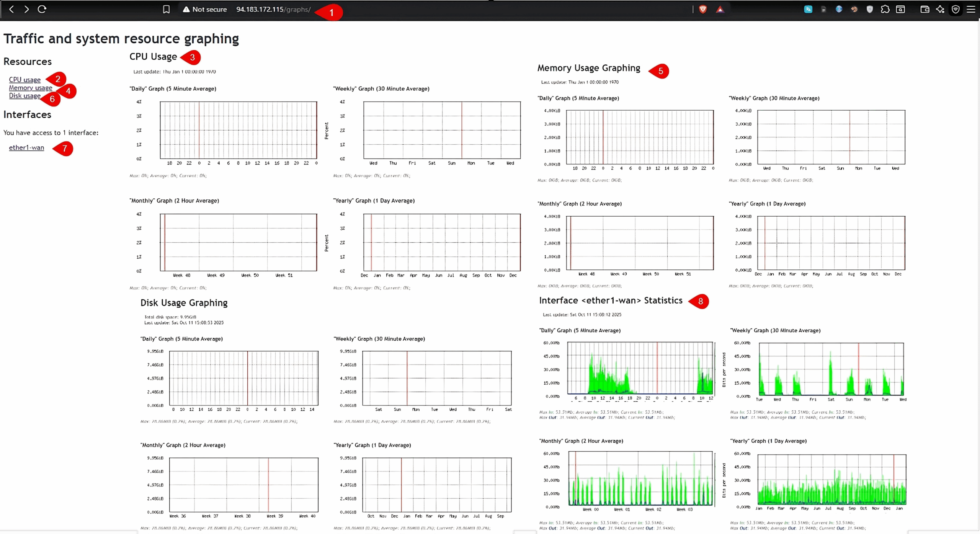Click the browser back arrow
The height and width of the screenshot is (534, 980).
pos(11,9)
